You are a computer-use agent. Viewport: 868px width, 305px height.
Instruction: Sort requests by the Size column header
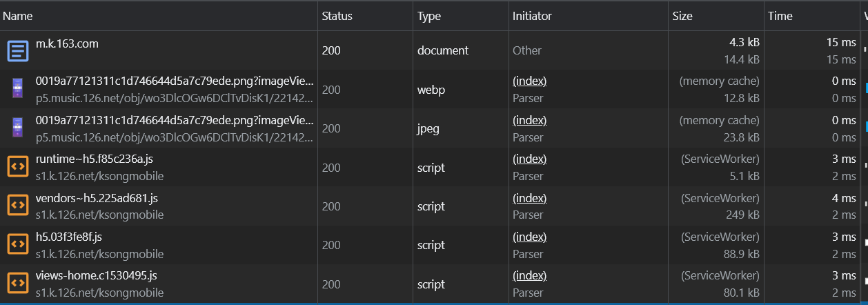[x=682, y=16]
